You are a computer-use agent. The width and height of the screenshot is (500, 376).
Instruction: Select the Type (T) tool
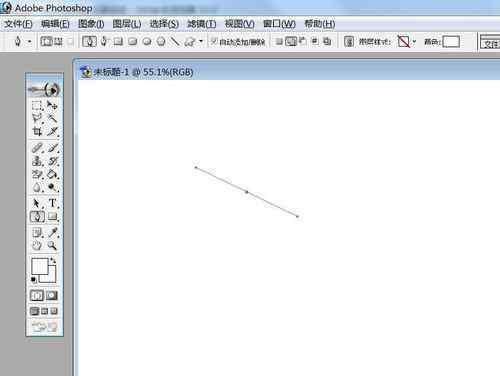(x=52, y=203)
